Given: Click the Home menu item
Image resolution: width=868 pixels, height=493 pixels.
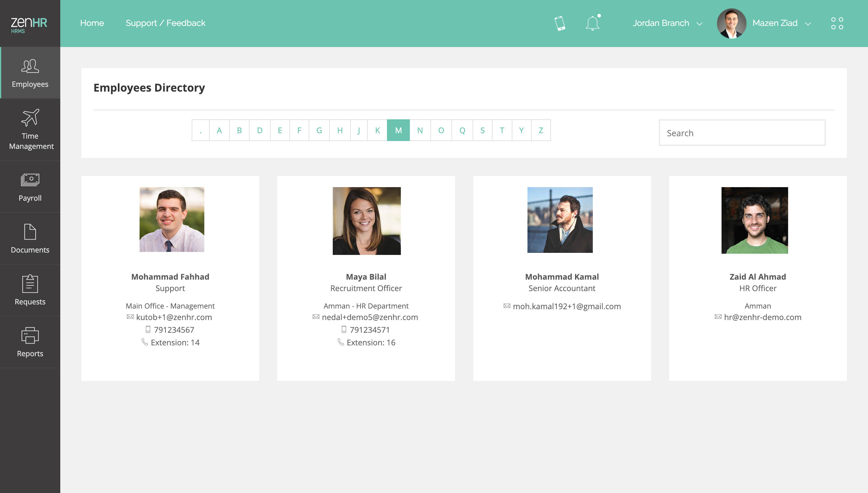Looking at the screenshot, I should coord(92,23).
